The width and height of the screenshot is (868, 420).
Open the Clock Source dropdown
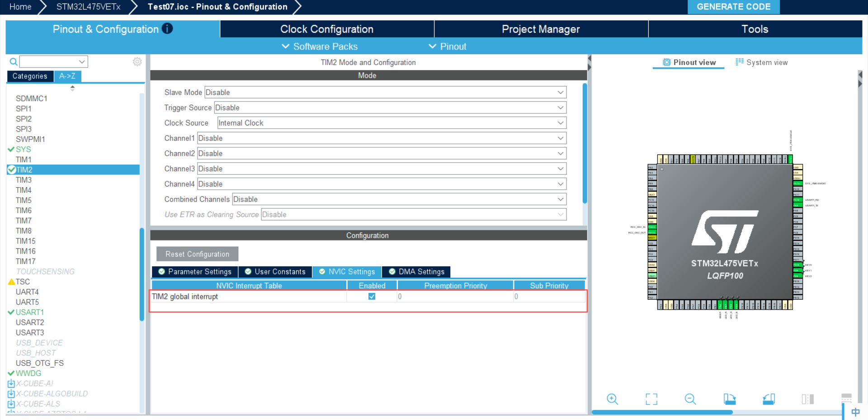(392, 123)
